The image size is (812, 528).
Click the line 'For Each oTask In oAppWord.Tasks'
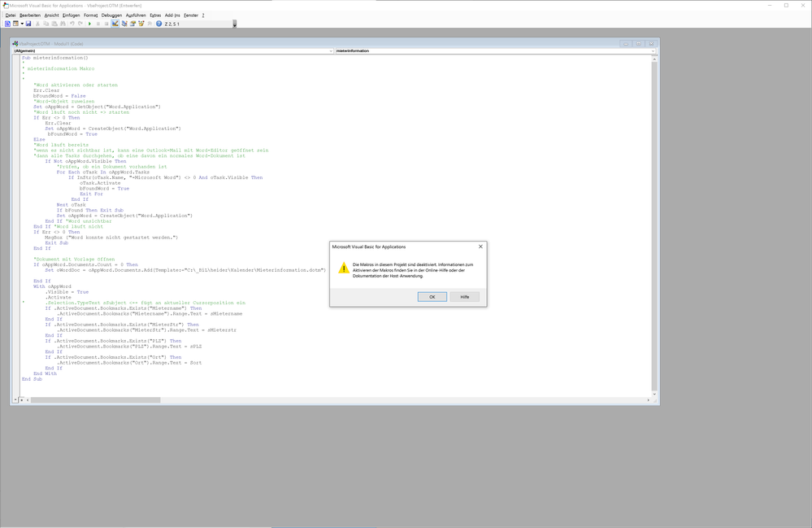pyautogui.click(x=102, y=172)
